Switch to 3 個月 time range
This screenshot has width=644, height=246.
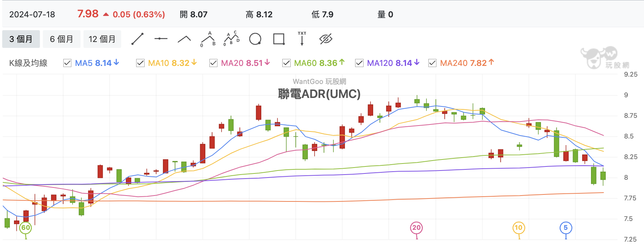pos(21,39)
